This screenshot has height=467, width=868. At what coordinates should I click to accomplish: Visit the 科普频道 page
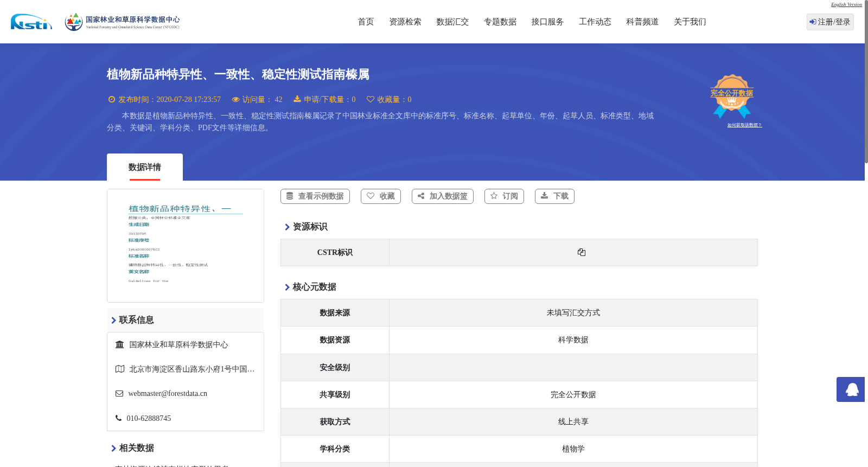[642, 22]
